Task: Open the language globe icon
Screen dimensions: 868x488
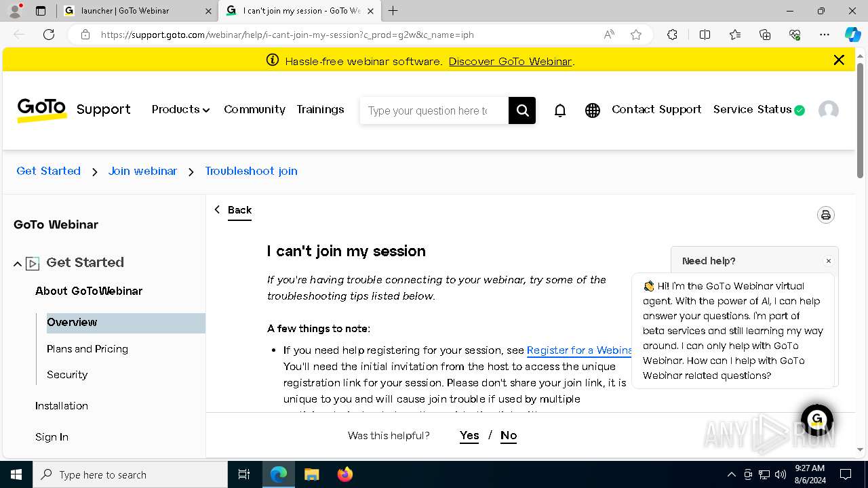Action: click(593, 110)
